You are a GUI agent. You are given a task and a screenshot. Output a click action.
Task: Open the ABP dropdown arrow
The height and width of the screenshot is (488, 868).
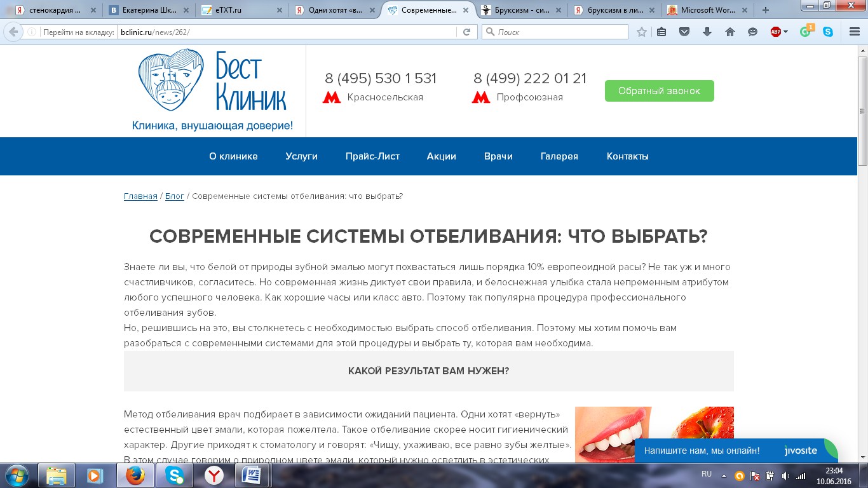tap(785, 32)
